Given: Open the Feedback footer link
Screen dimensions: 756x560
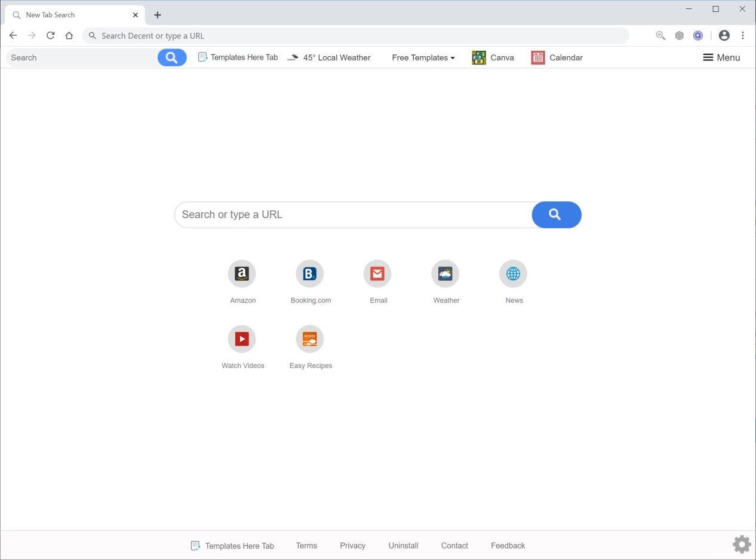Looking at the screenshot, I should [x=508, y=546].
